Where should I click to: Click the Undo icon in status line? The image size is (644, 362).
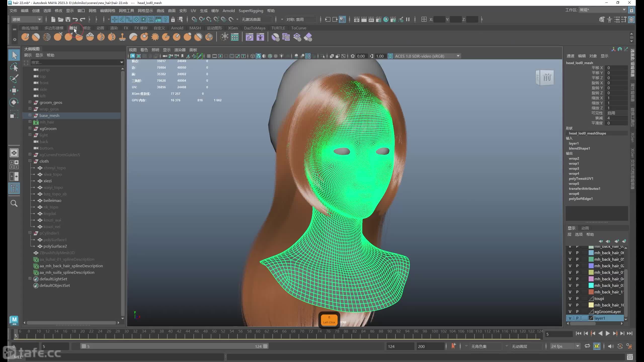75,19
